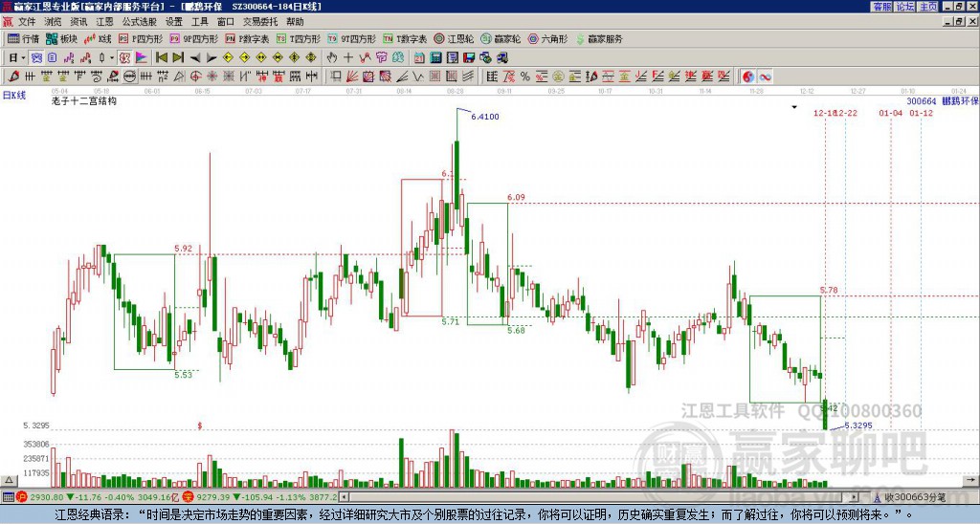The width and height of the screenshot is (980, 524).
Task: Click the save floppy disk icon
Action: (x=469, y=58)
